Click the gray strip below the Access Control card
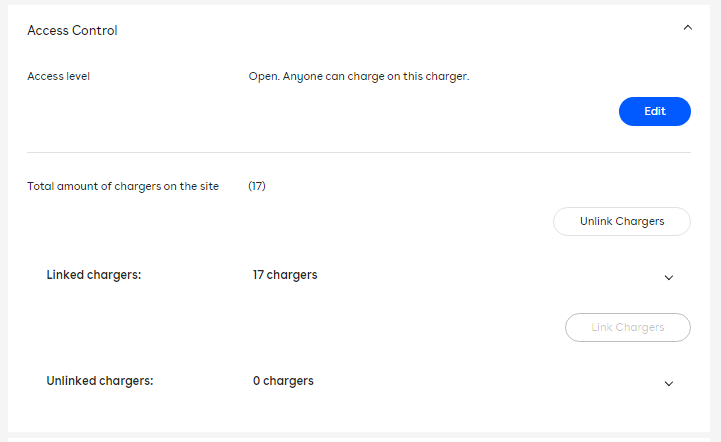The height and width of the screenshot is (442, 721). 360,437
